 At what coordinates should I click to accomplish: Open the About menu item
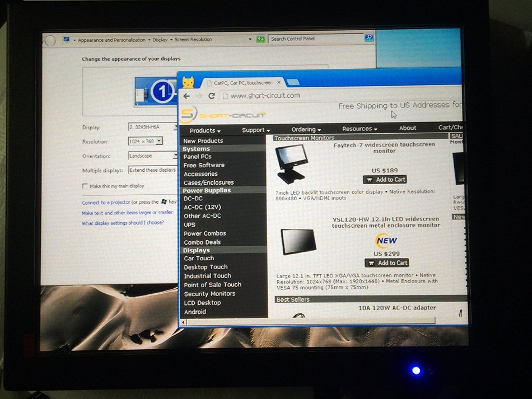point(408,128)
